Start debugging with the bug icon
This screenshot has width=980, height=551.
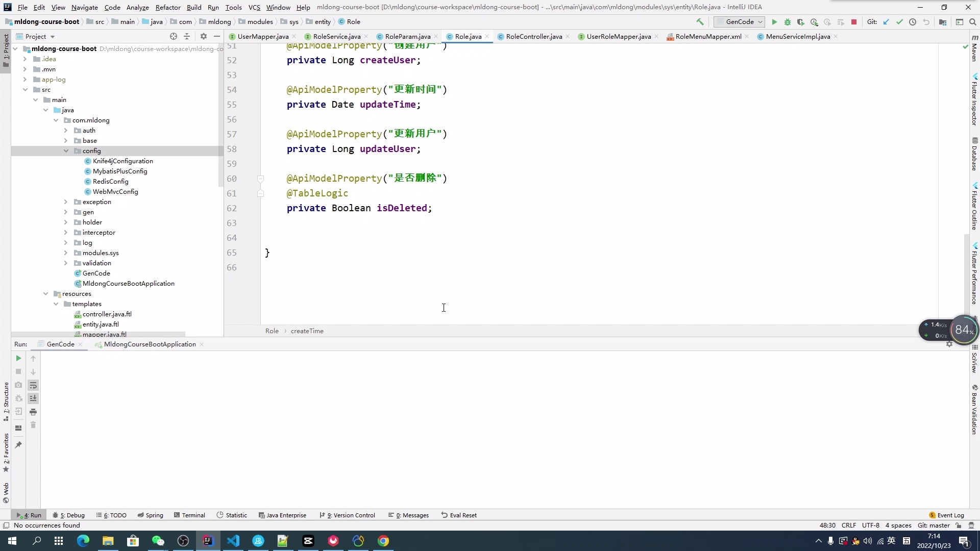tap(787, 22)
